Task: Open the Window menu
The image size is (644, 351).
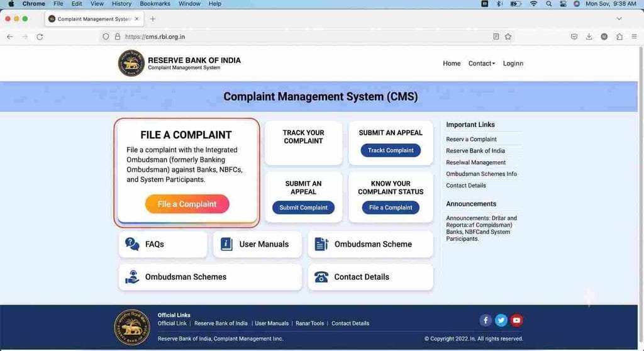Action: (189, 4)
